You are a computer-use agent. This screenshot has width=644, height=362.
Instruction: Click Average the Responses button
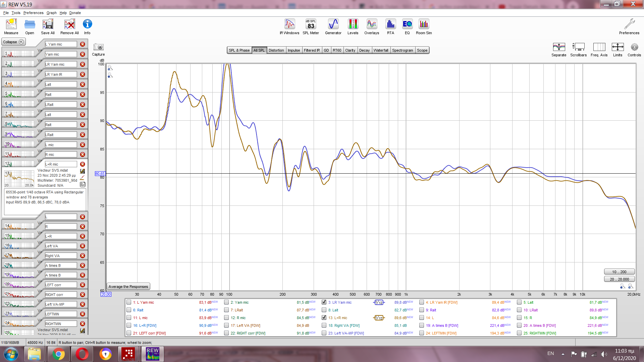point(128,287)
